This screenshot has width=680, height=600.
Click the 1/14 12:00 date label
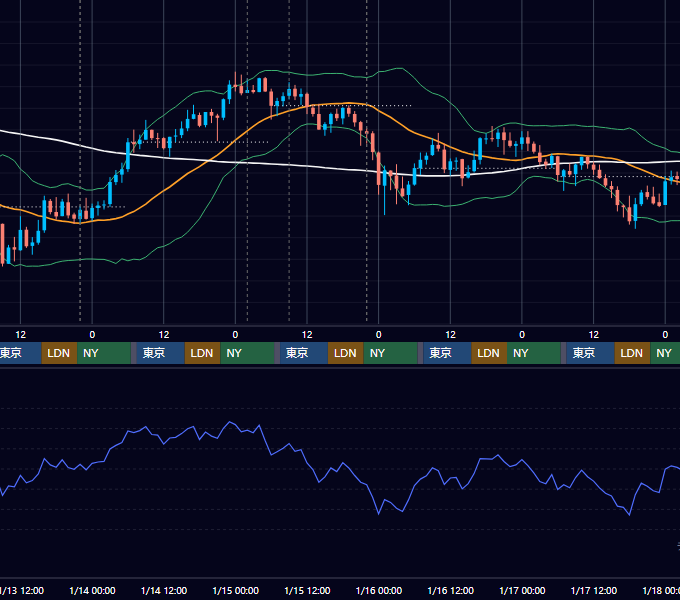pyautogui.click(x=164, y=590)
